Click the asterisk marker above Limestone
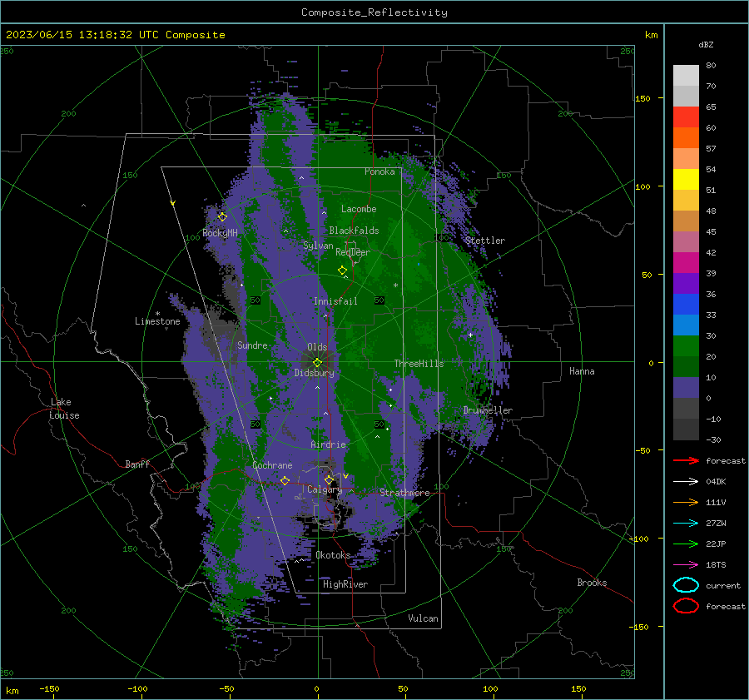The width and height of the screenshot is (749, 700). point(157,314)
